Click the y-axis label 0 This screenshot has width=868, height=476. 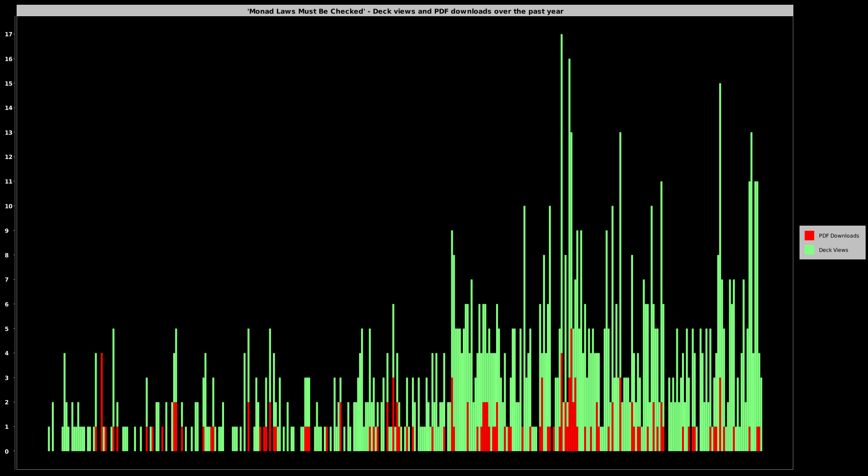pyautogui.click(x=7, y=451)
